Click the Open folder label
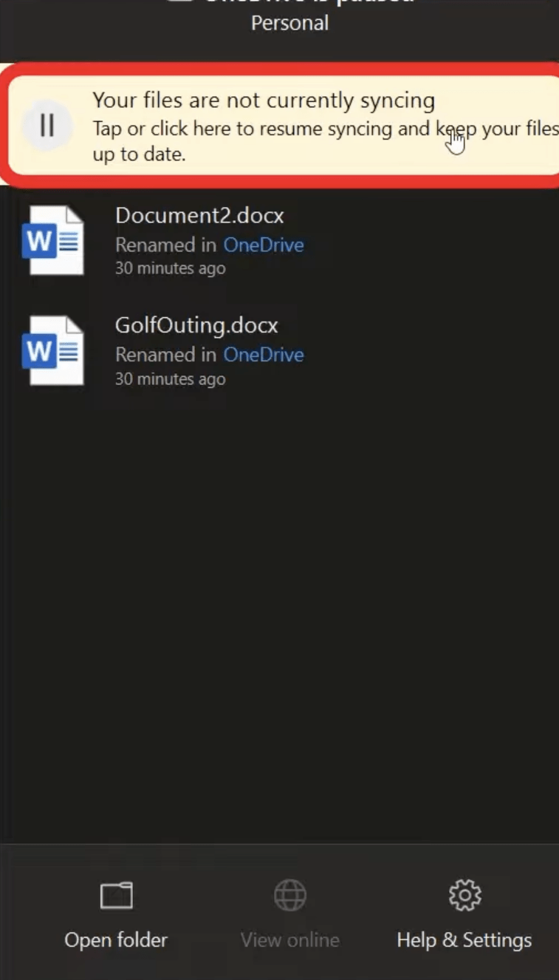This screenshot has width=559, height=980. pyautogui.click(x=116, y=940)
